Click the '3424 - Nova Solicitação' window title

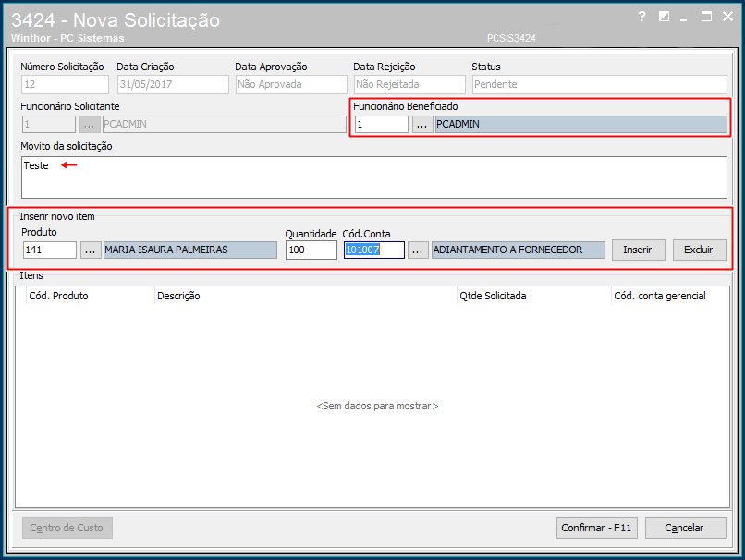point(116,20)
